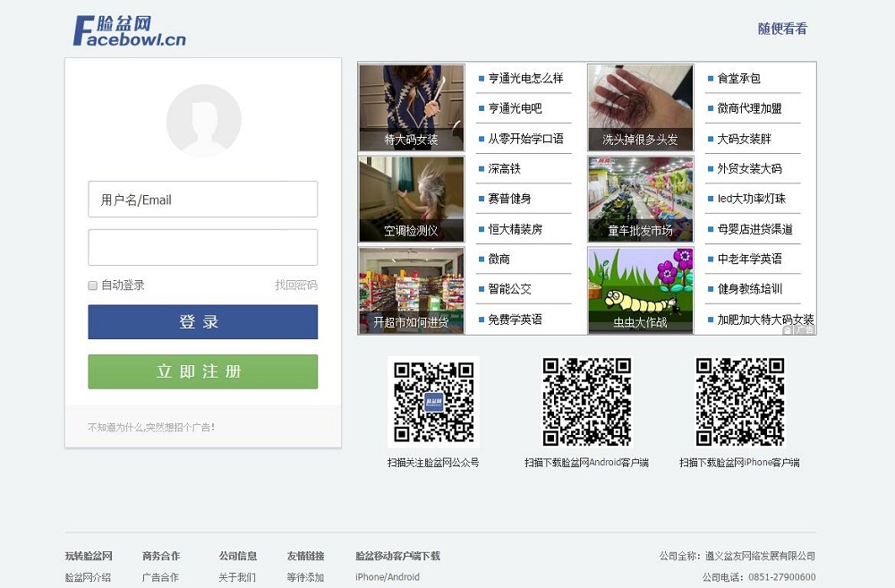Viewport: 895px width, 588px height.
Task: Open the 脸盆网介绍 footer link
Action: pos(88,577)
